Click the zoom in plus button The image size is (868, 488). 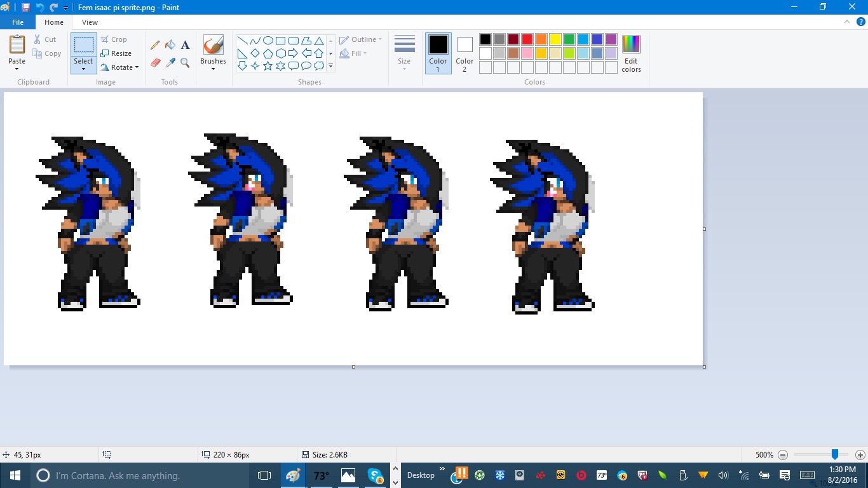860,455
